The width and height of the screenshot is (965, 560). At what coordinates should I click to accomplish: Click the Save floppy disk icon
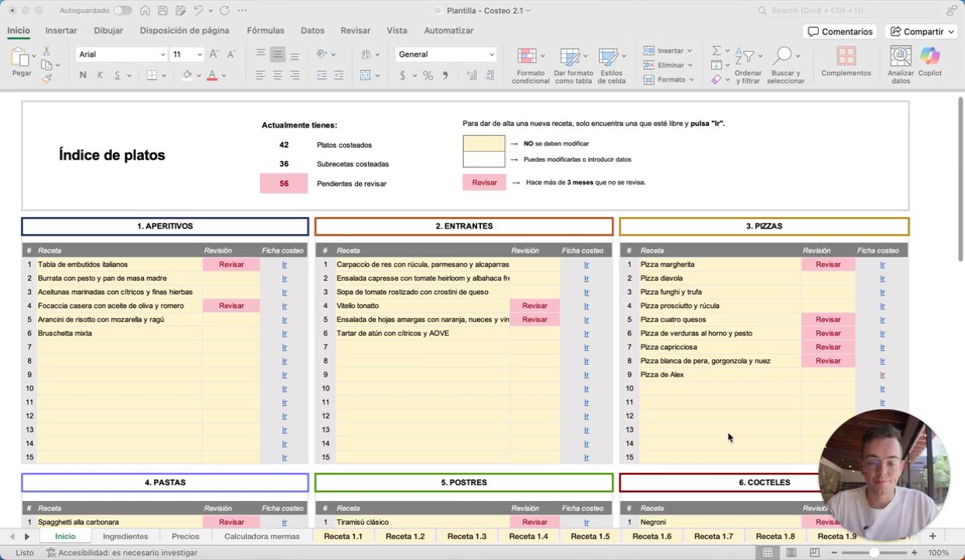pos(163,11)
